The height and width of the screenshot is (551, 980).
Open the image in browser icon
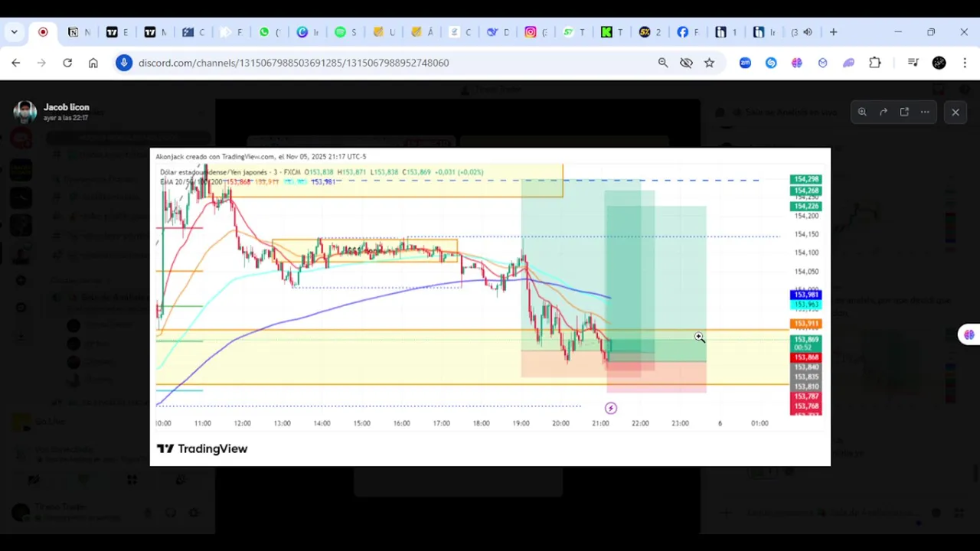[904, 112]
